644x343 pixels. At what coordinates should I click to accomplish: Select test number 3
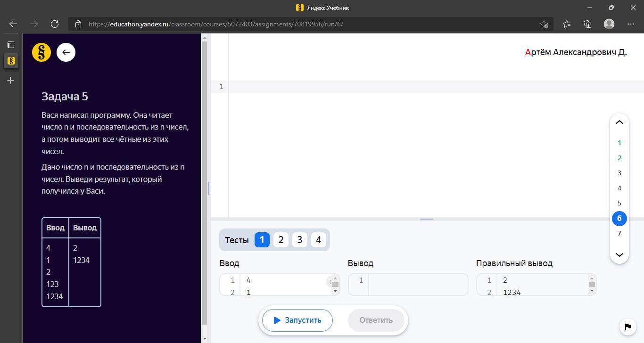pyautogui.click(x=300, y=240)
